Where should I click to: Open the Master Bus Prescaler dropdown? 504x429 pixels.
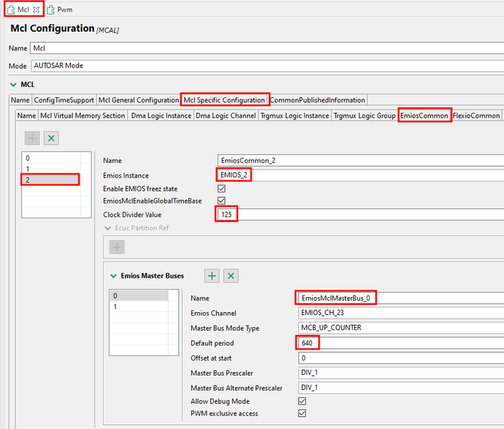[x=401, y=373]
